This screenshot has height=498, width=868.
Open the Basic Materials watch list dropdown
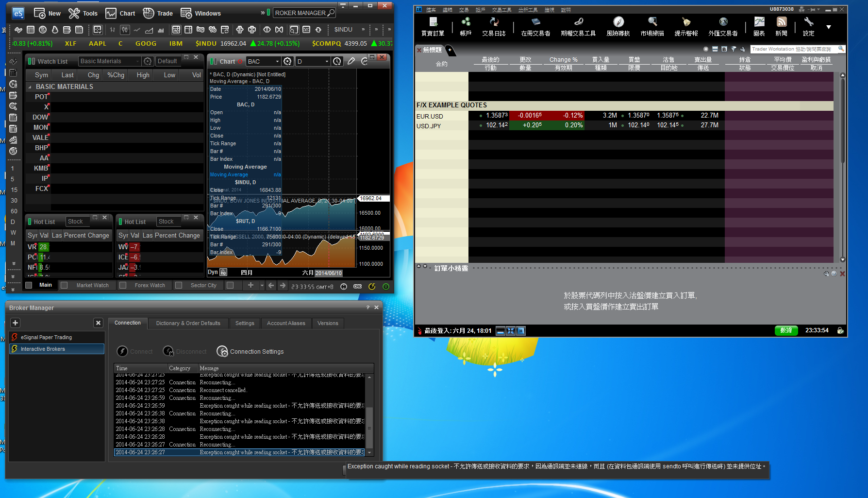coord(110,61)
